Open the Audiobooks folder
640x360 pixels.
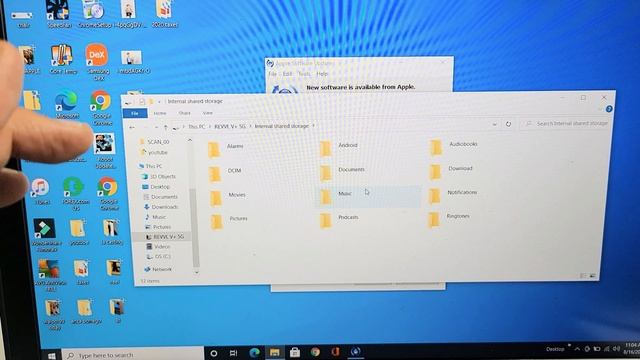point(453,146)
